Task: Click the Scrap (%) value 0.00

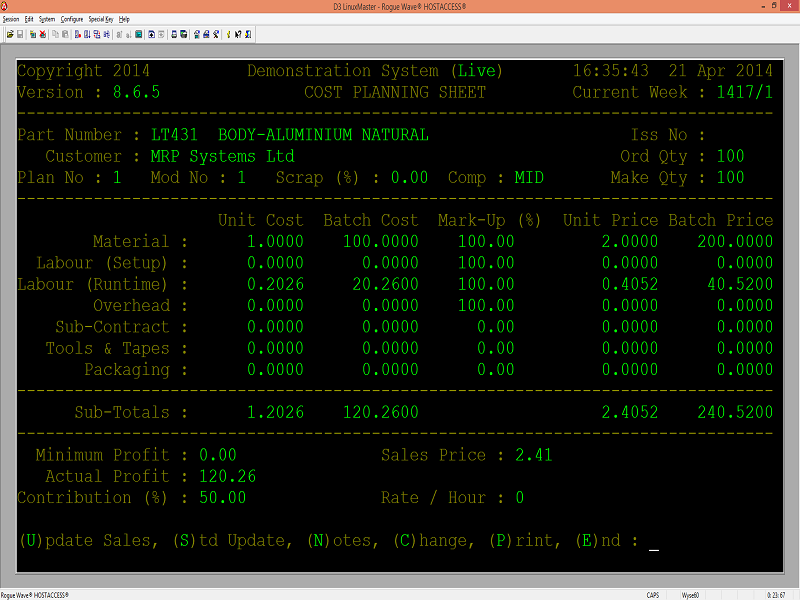Action: pyautogui.click(x=409, y=178)
